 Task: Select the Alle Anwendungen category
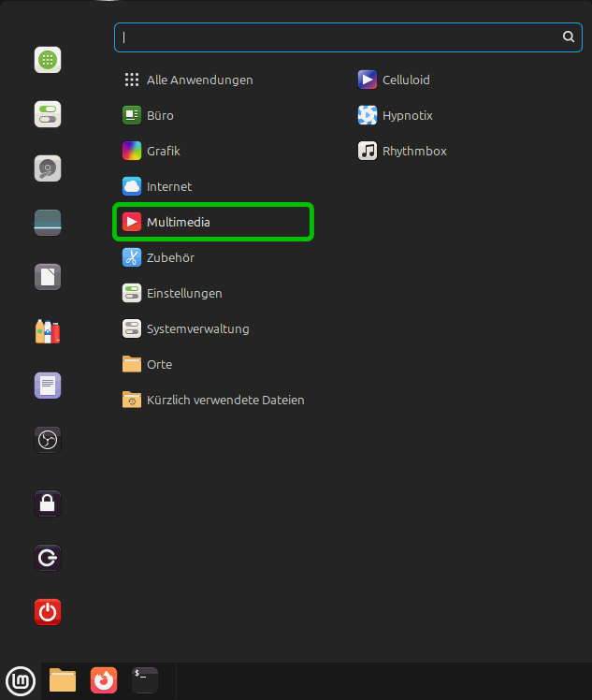(x=199, y=80)
